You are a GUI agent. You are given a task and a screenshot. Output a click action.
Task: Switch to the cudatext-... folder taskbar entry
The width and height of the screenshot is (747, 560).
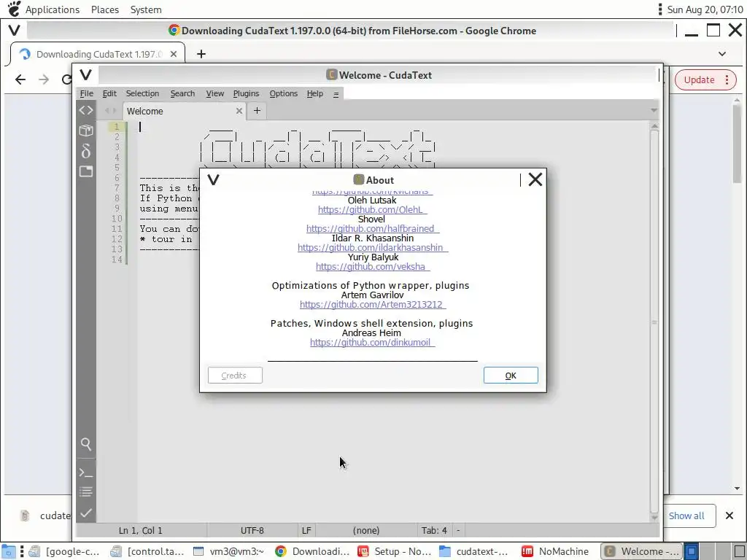[x=474, y=551]
